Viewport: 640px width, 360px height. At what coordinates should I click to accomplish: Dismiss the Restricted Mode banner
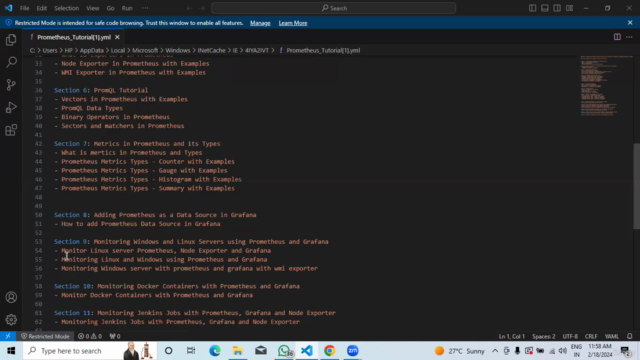pos(630,23)
